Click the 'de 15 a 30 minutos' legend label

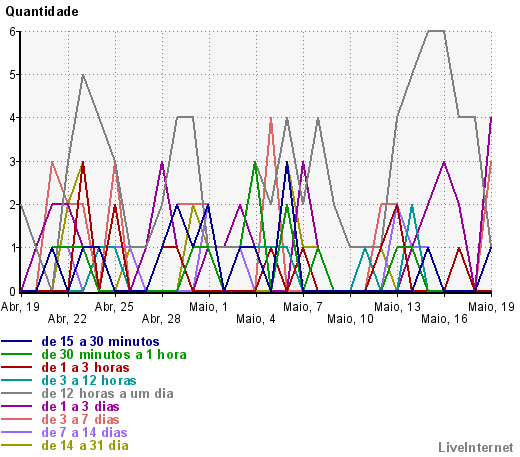[x=100, y=341]
